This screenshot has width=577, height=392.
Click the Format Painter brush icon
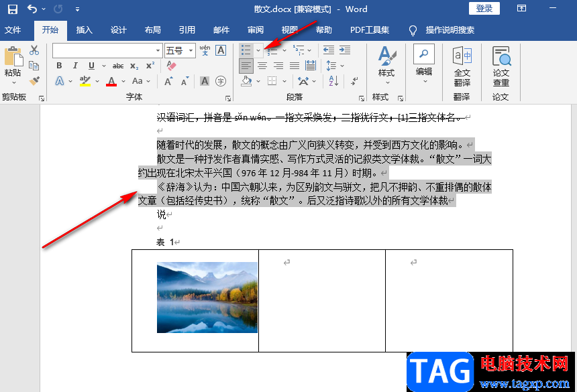point(34,80)
